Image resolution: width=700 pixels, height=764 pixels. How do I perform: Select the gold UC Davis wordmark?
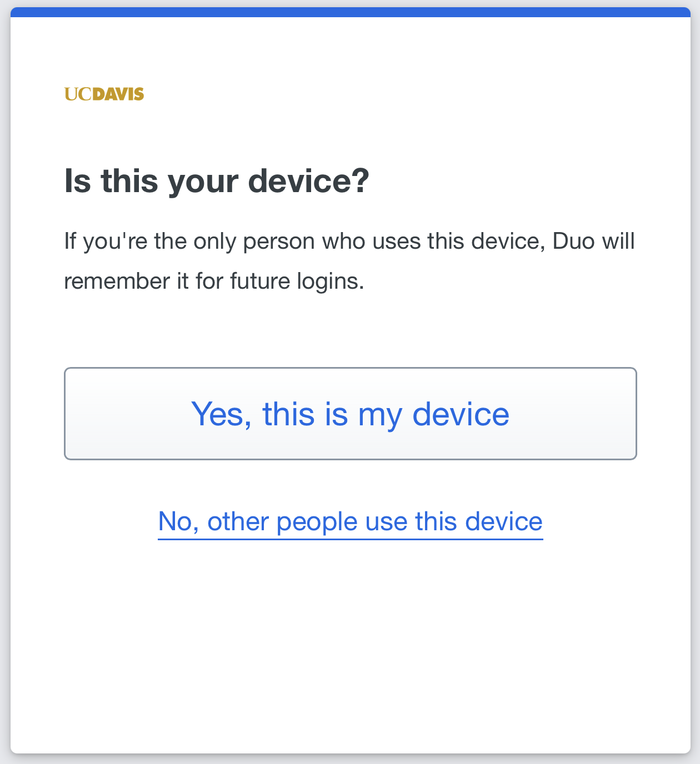click(x=104, y=94)
